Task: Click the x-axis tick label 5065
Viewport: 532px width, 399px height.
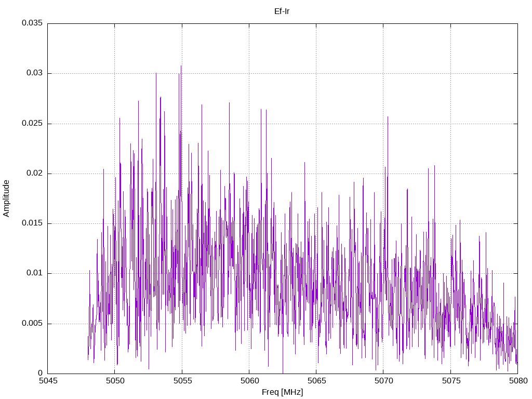Action: click(317, 381)
